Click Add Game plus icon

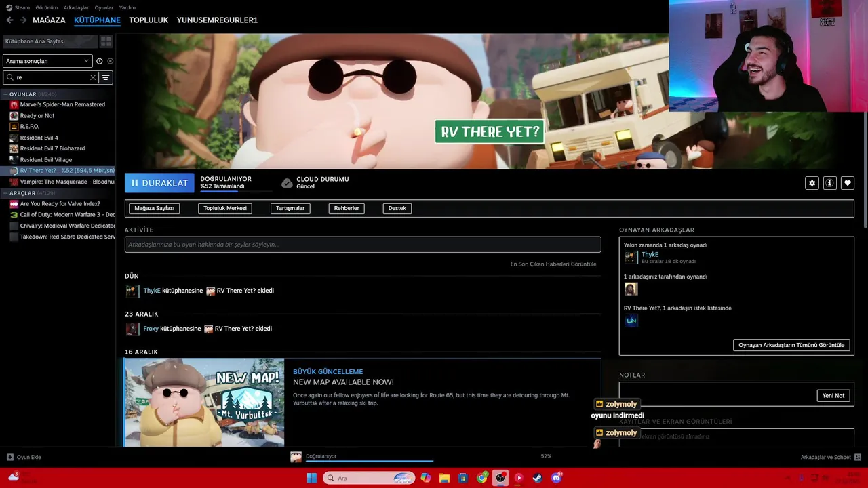click(10, 457)
